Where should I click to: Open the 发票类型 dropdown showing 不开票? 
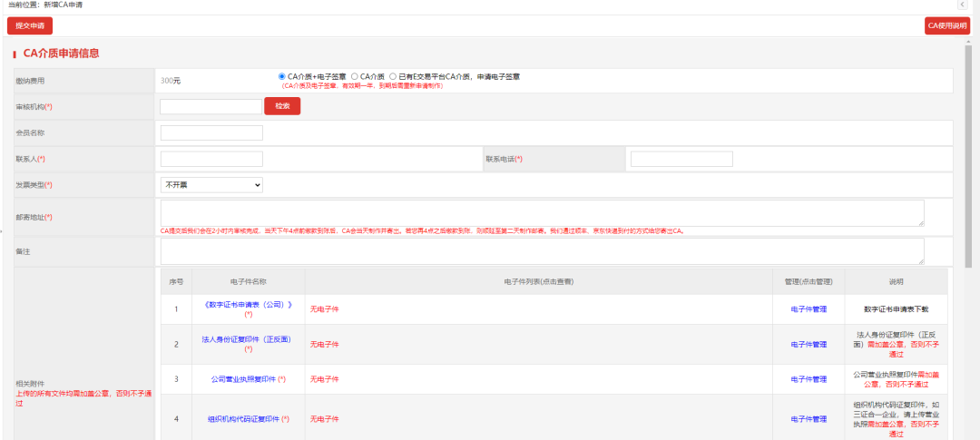pos(211,185)
